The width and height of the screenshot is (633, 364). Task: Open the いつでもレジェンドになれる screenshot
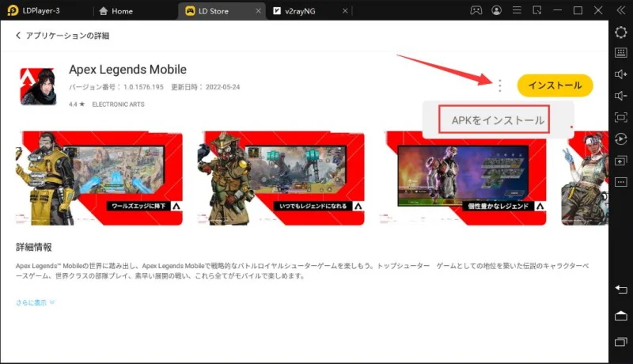click(281, 178)
